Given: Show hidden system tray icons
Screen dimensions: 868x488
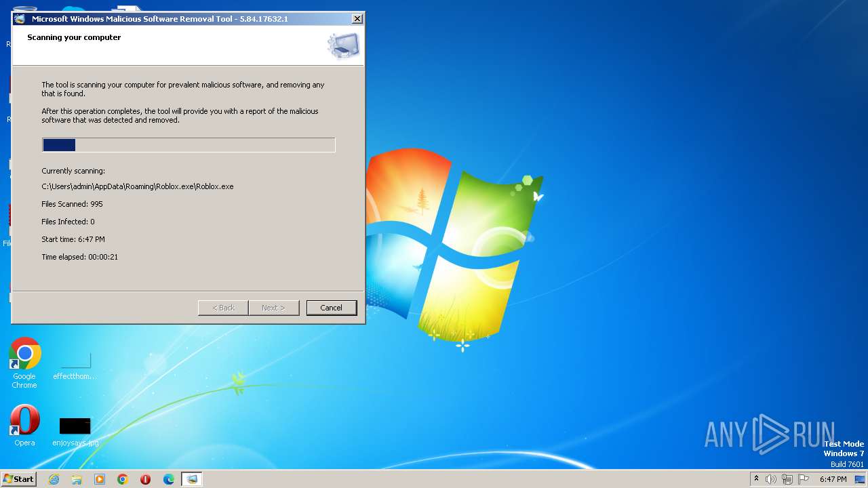Looking at the screenshot, I should point(756,479).
